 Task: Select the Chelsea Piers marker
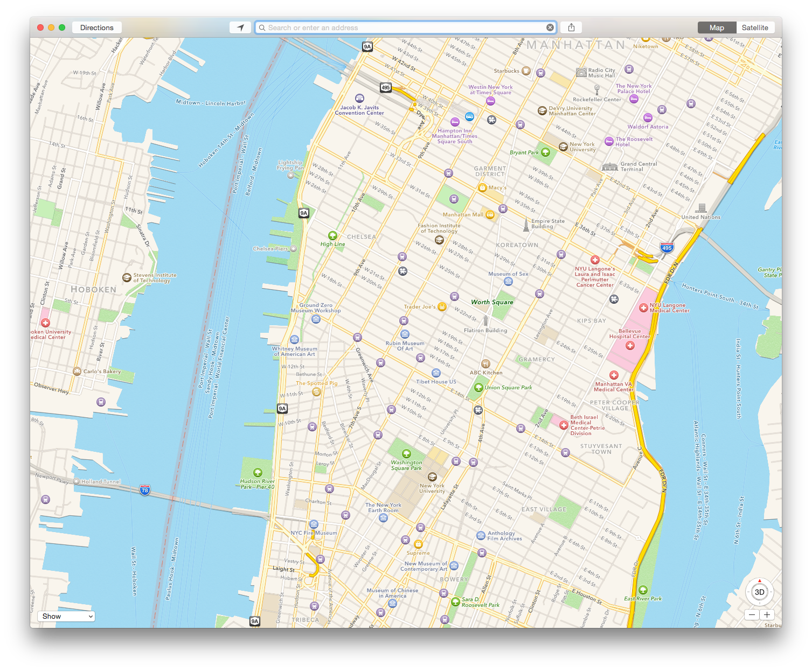(293, 249)
